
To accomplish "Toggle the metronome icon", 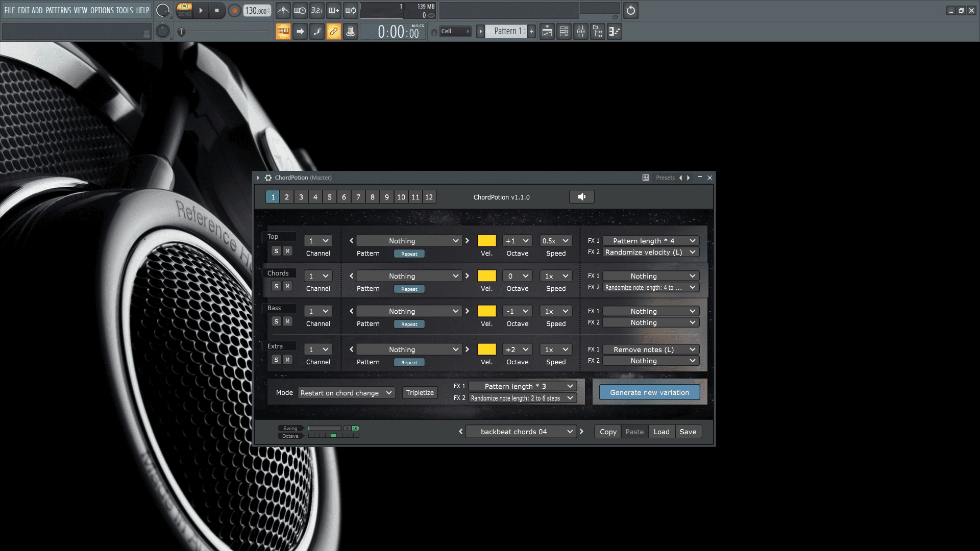I will [x=283, y=10].
